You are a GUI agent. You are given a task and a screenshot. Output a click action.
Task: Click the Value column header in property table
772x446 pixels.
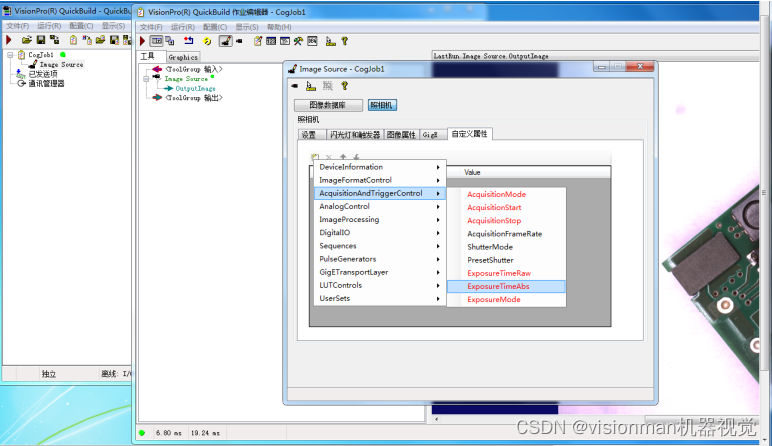point(528,172)
